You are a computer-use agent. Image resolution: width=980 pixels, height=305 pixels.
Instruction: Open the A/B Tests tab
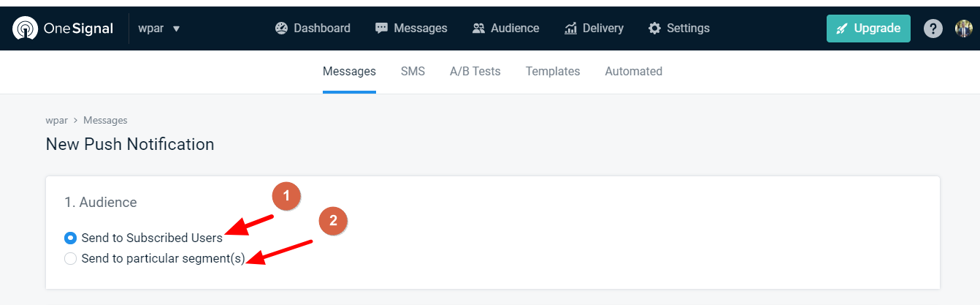coord(475,72)
